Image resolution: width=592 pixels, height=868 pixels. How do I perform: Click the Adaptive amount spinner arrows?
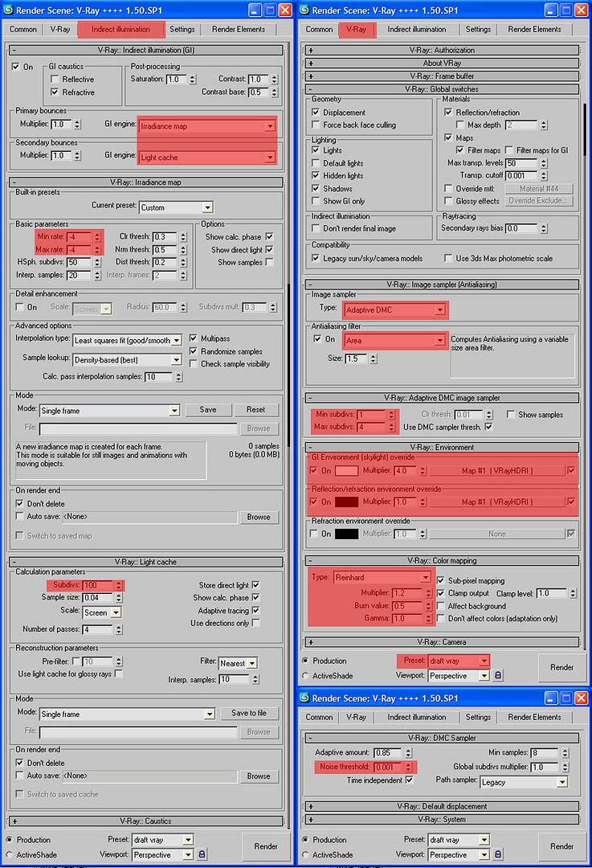pyautogui.click(x=408, y=753)
